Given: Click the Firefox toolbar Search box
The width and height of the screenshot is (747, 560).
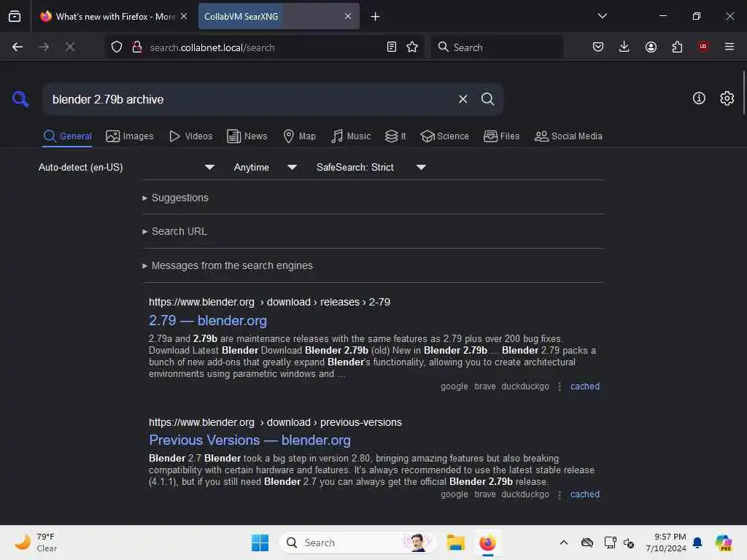Looking at the screenshot, I should tap(497, 47).
